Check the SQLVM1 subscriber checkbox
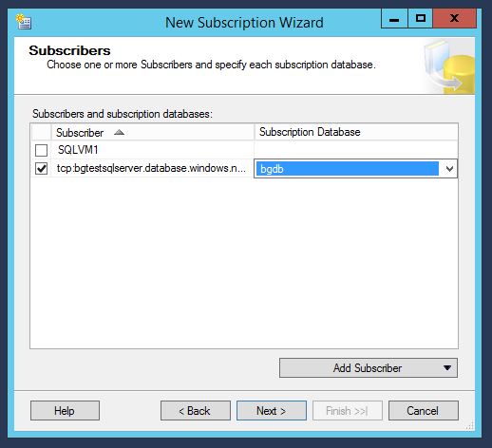The width and height of the screenshot is (492, 448). 41,150
